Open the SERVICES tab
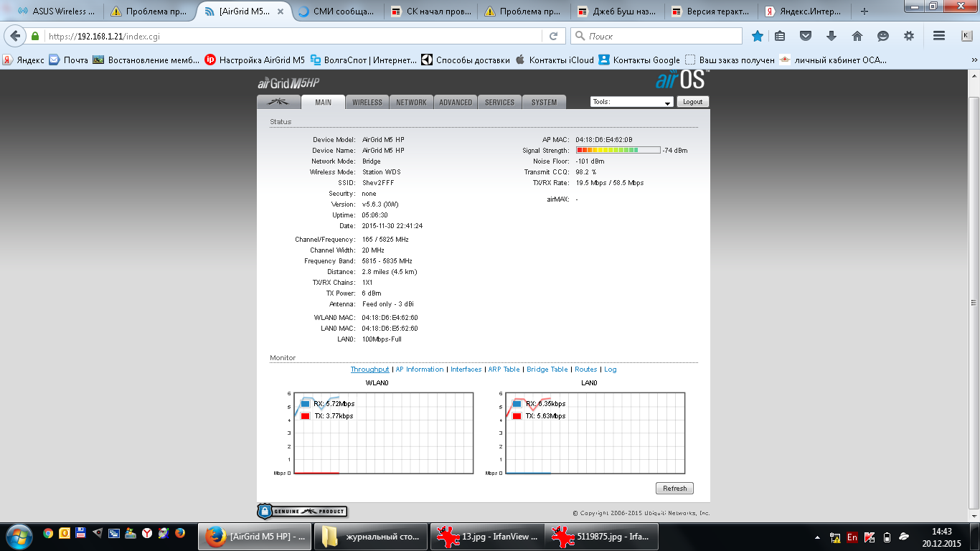980x551 pixels. click(499, 102)
